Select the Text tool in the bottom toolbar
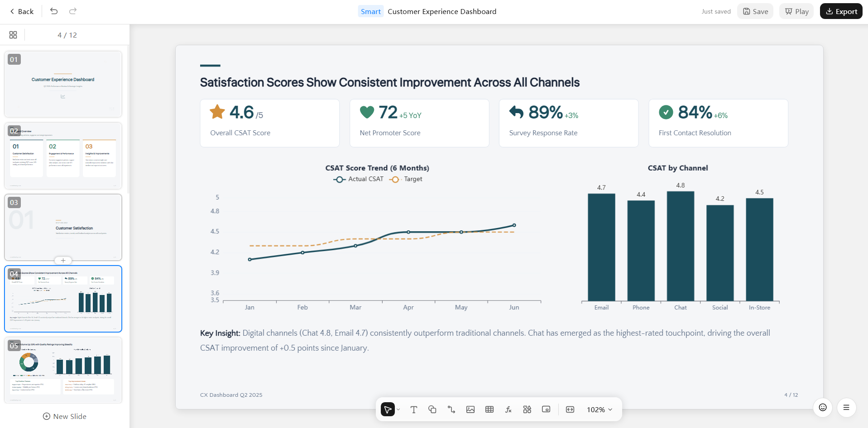The image size is (868, 428). (x=413, y=409)
